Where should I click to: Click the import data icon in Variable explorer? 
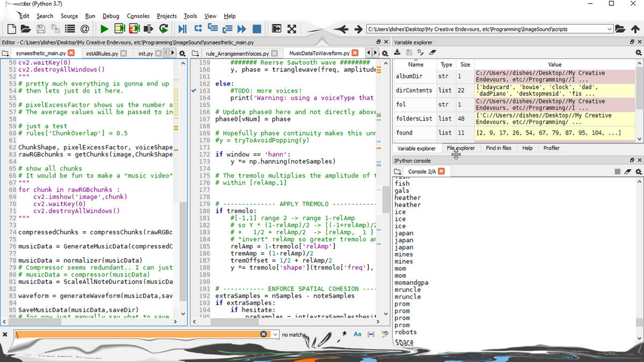[x=398, y=53]
